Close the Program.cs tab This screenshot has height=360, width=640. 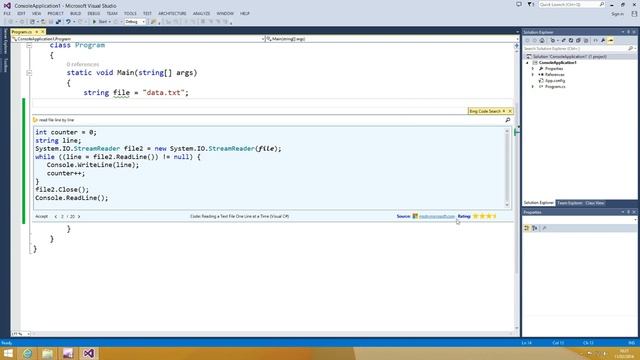(x=42, y=32)
